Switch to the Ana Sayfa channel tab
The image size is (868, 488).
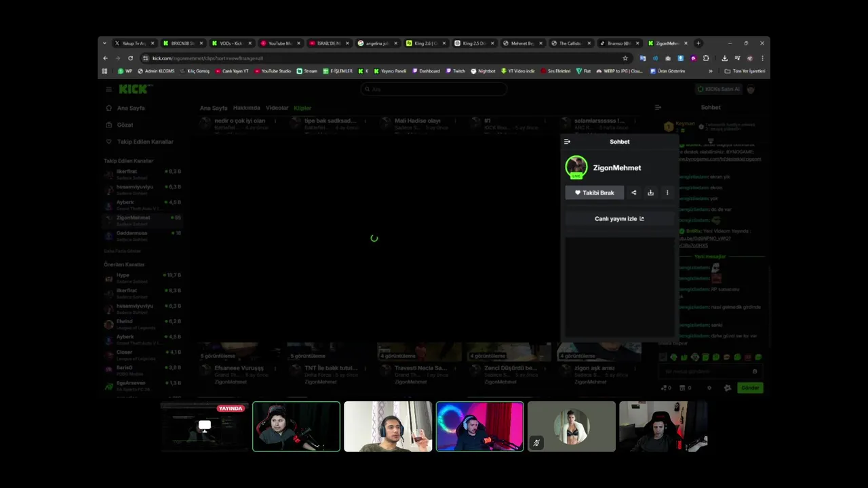coord(214,108)
